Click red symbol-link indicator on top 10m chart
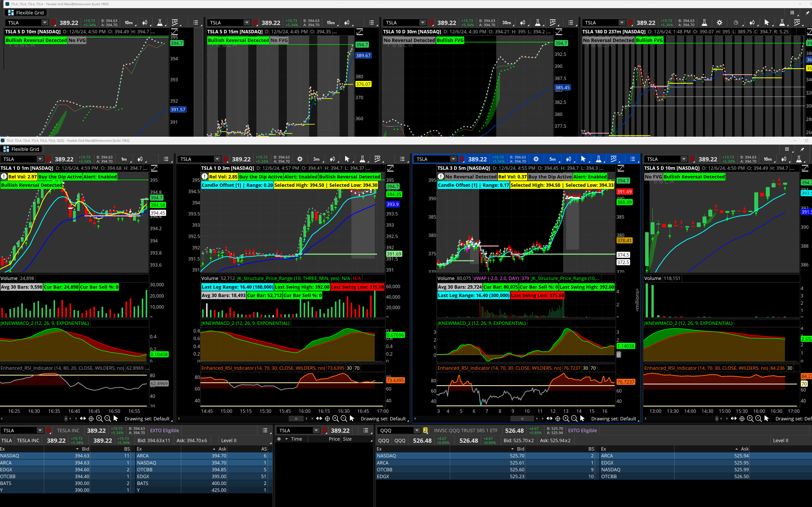This screenshot has height=507, width=812. [x=54, y=23]
